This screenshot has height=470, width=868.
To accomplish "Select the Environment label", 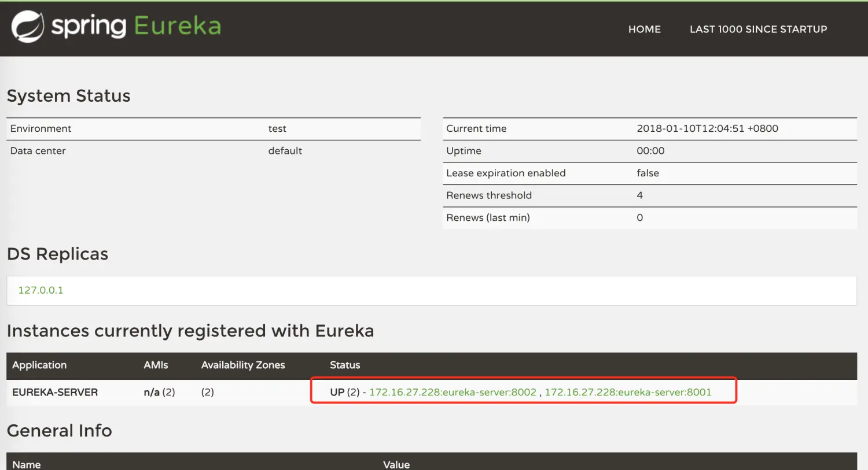I will [41, 128].
